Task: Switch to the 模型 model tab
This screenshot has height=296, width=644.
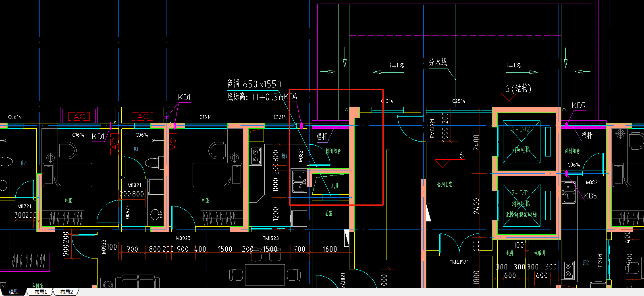Action: [x=14, y=292]
